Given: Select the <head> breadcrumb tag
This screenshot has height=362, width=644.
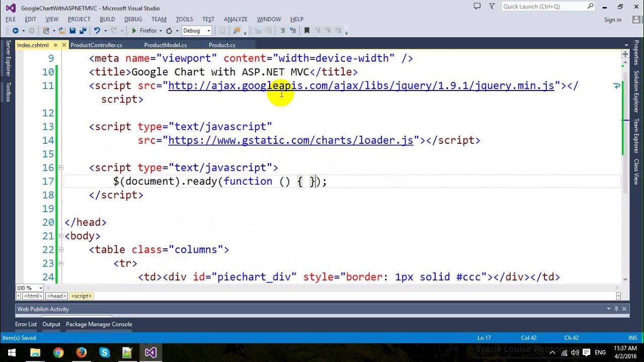Looking at the screenshot, I should click(56, 296).
